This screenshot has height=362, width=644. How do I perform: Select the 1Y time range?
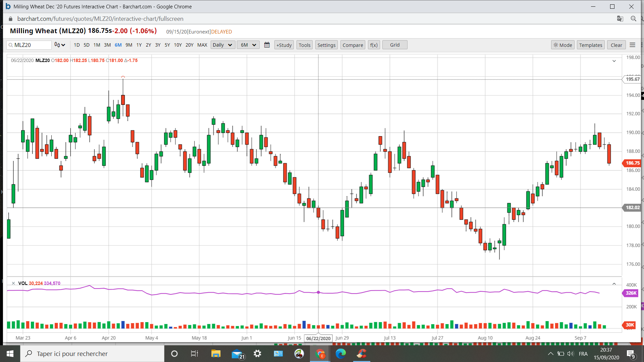pos(139,45)
